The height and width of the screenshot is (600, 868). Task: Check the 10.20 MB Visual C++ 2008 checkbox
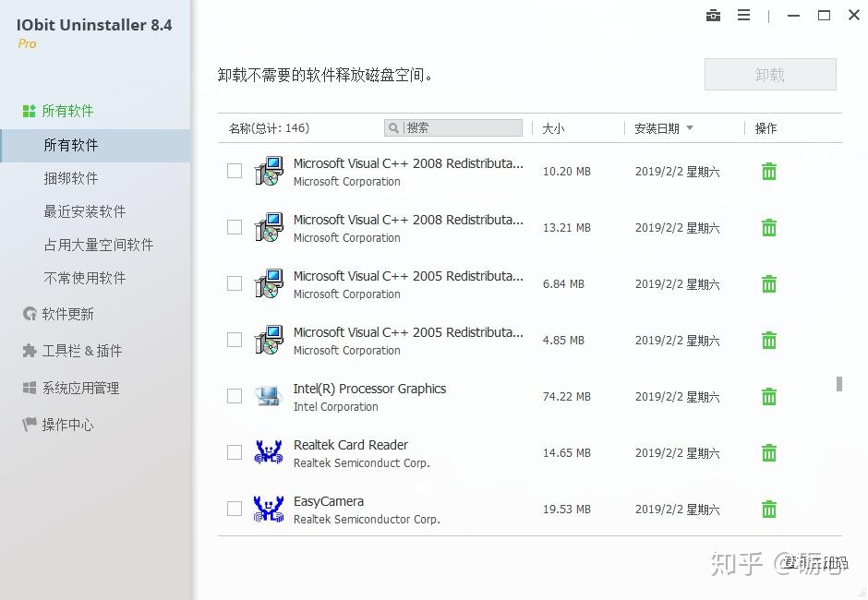tap(235, 171)
